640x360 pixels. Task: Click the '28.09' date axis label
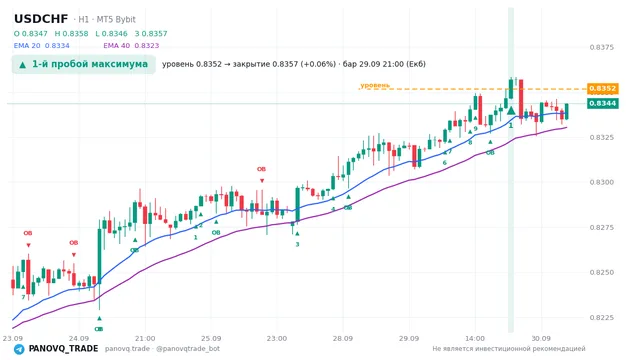coord(342,338)
